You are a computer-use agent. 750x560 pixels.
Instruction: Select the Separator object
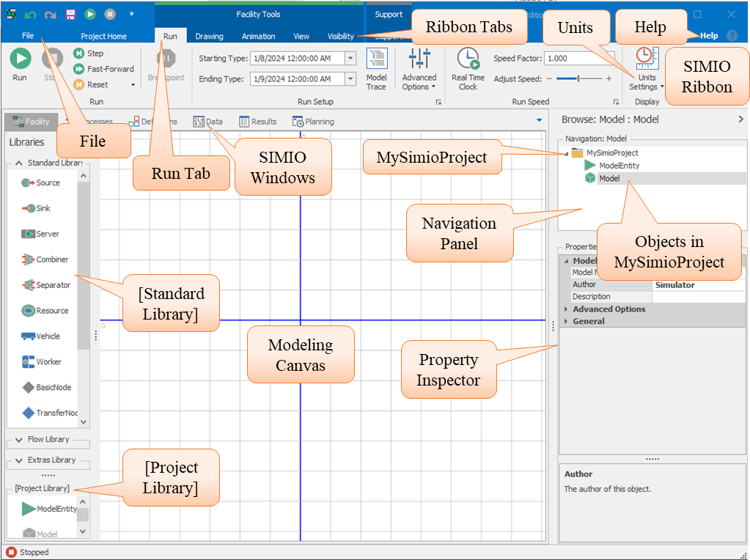pos(46,285)
